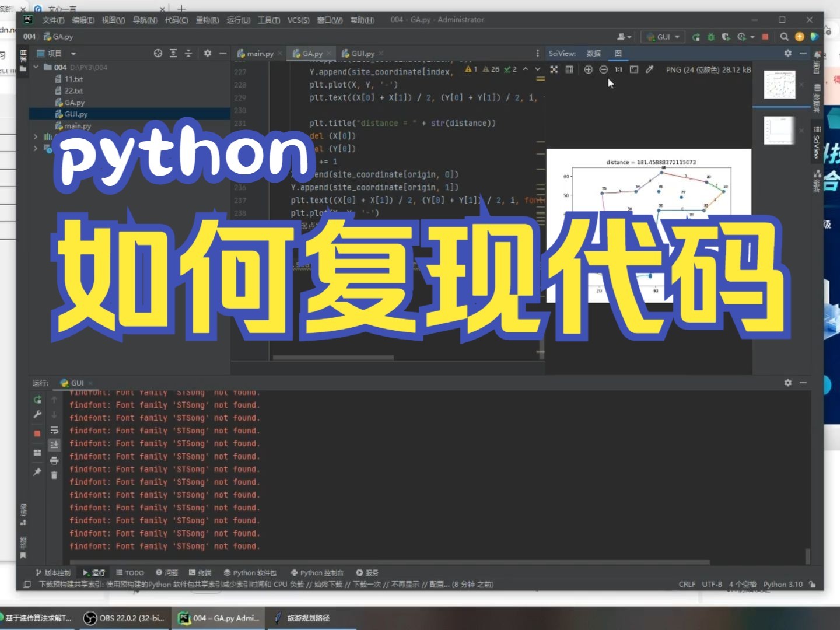Toggle soft-wrap in the run console
The width and height of the screenshot is (840, 630).
[54, 430]
